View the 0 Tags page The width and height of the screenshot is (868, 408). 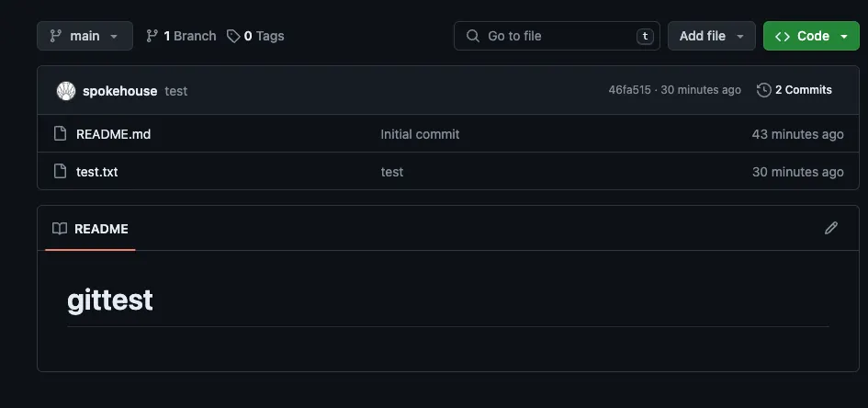click(x=264, y=36)
